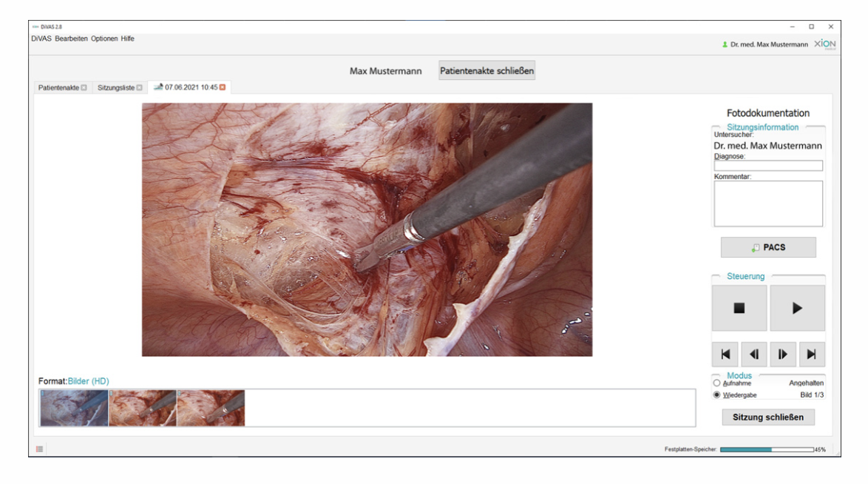Select the third thumbnail image

[211, 408]
